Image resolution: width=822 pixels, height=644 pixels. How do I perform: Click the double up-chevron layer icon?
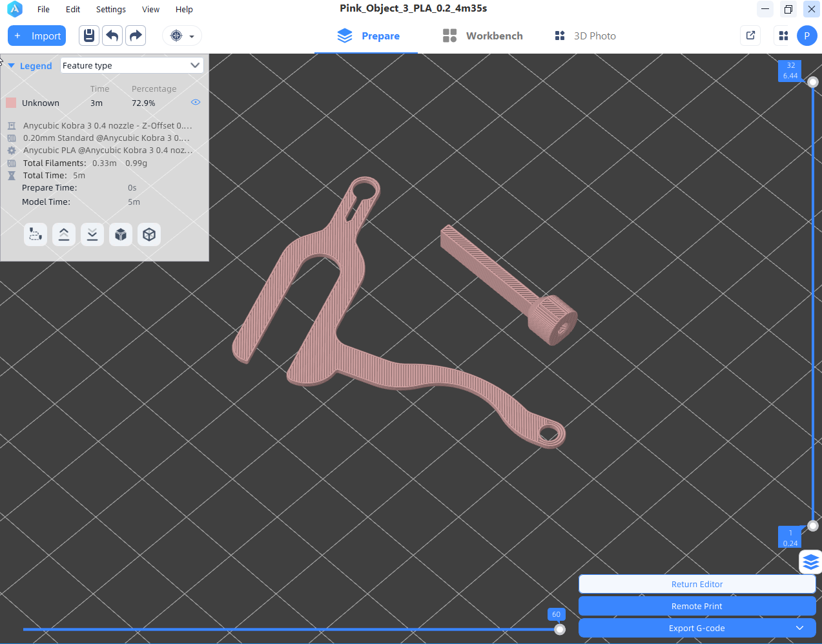click(x=64, y=234)
